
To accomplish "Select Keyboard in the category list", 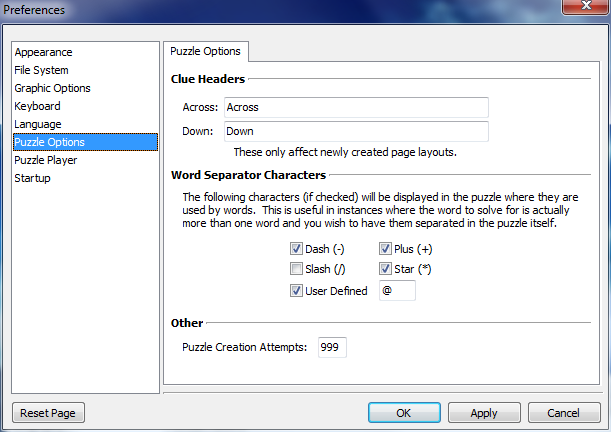I will click(x=37, y=106).
